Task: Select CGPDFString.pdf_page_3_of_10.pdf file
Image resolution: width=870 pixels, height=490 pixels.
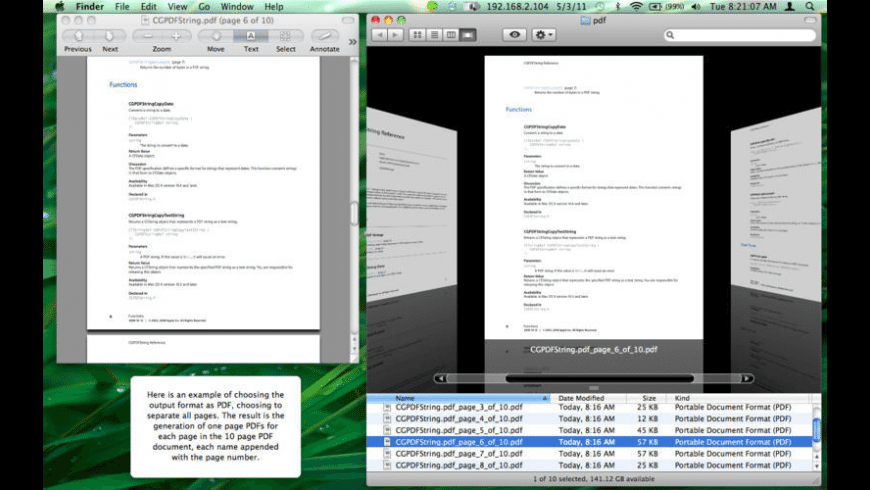Action: click(589, 407)
